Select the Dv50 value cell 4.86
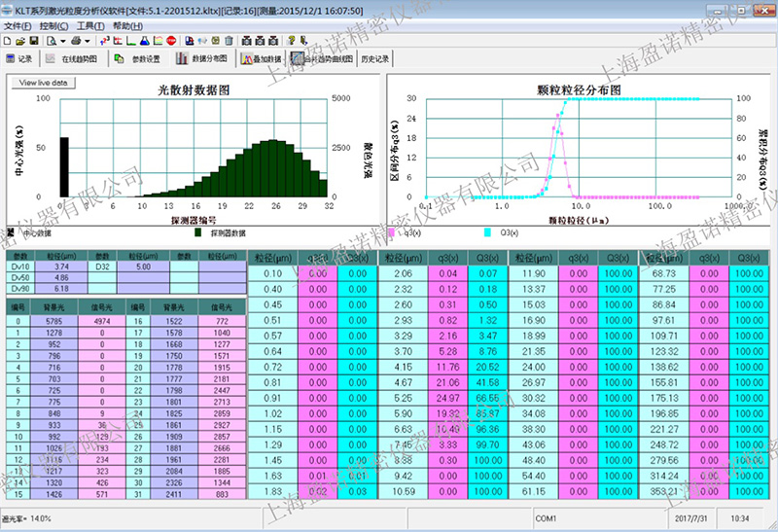 click(61, 277)
